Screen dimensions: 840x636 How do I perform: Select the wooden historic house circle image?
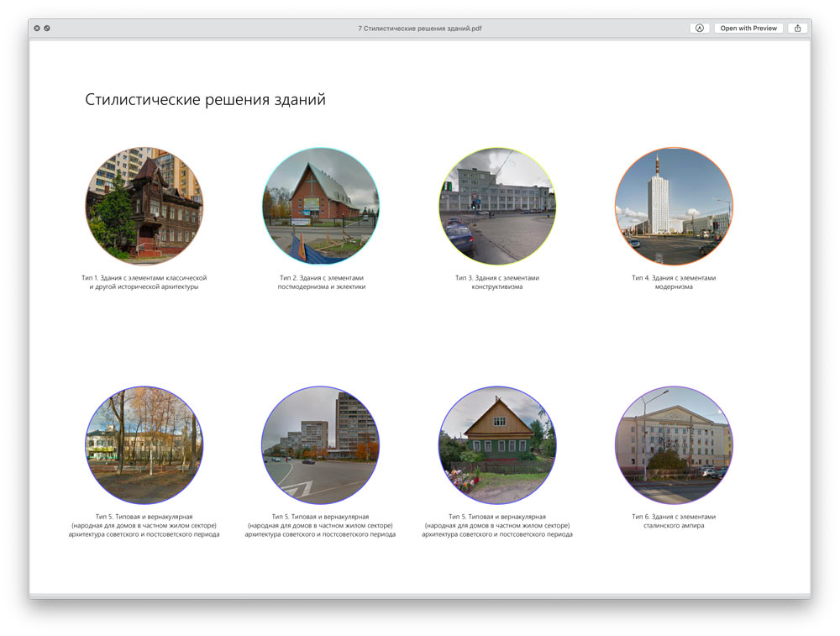144,207
